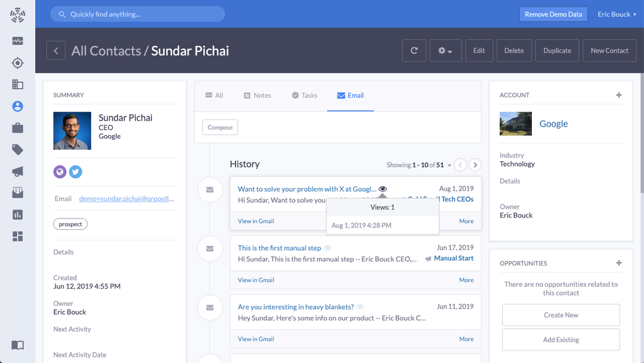The height and width of the screenshot is (363, 644).
Task: Switch to the Tasks tab
Action: 304,95
